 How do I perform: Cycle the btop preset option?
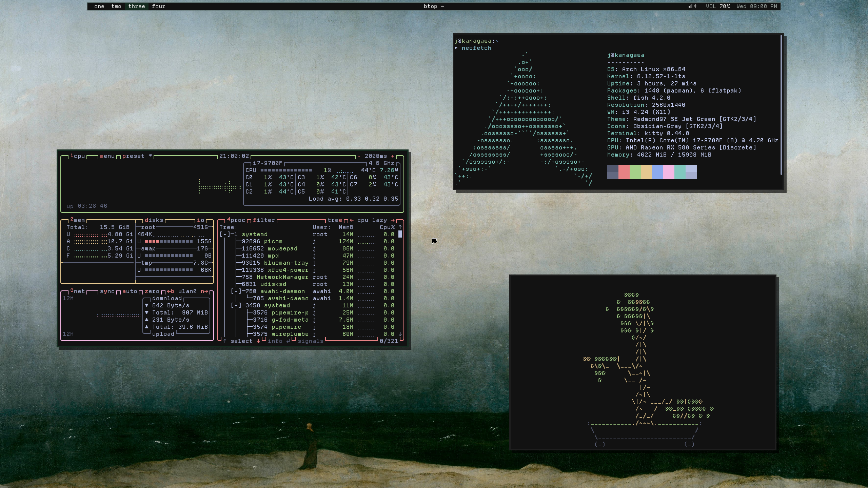[x=137, y=156]
